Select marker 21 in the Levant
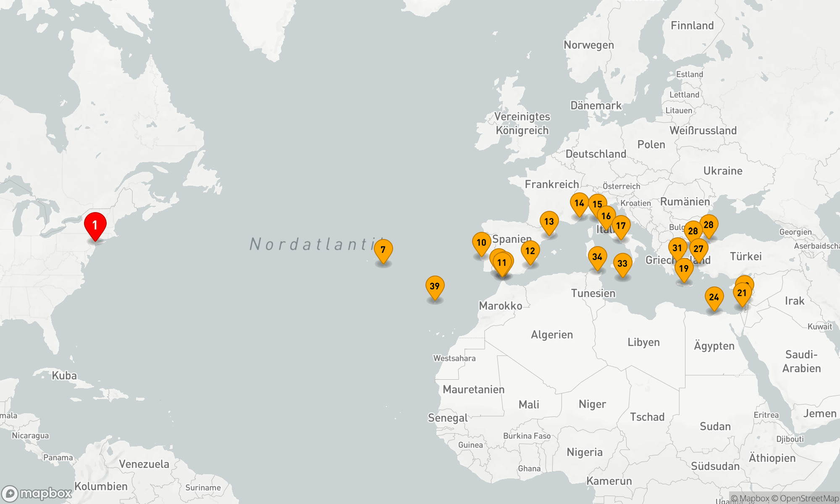The width and height of the screenshot is (840, 504). [742, 293]
